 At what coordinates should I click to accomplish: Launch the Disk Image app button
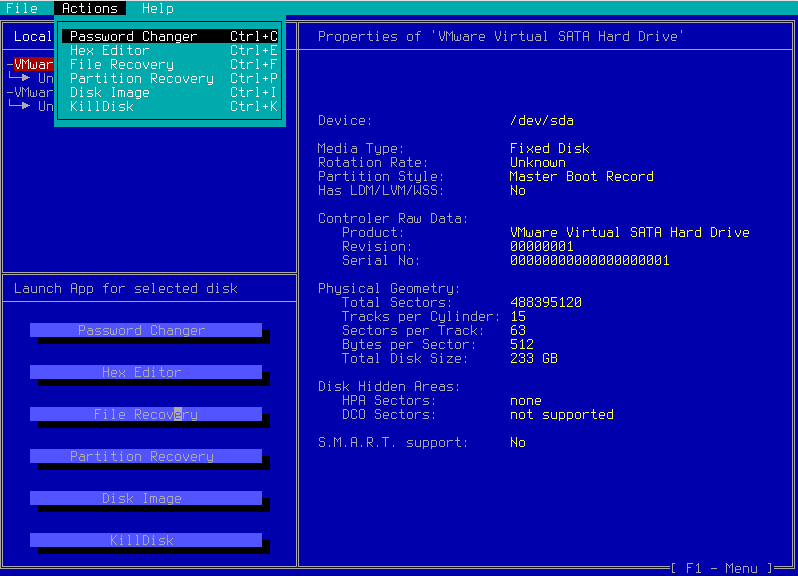tap(146, 498)
